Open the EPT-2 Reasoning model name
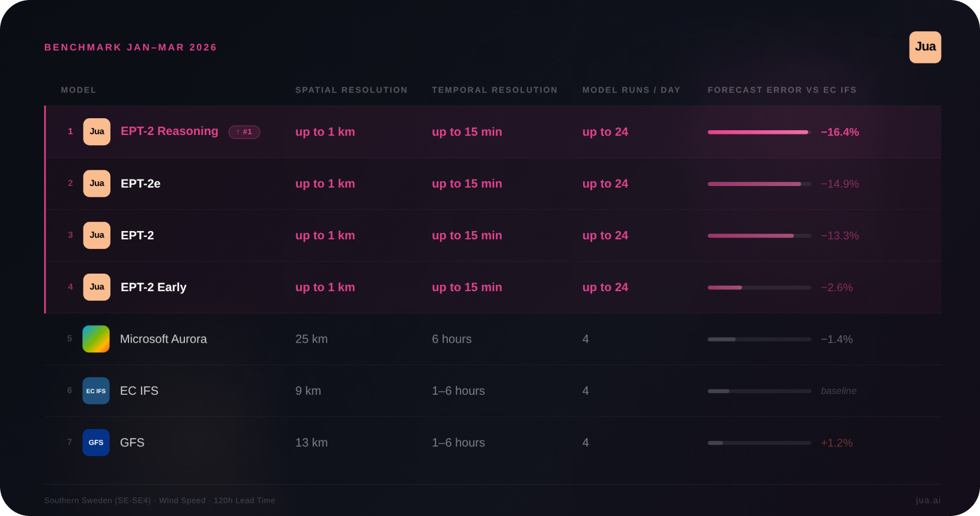Viewport: 980px width, 516px height. tap(169, 131)
